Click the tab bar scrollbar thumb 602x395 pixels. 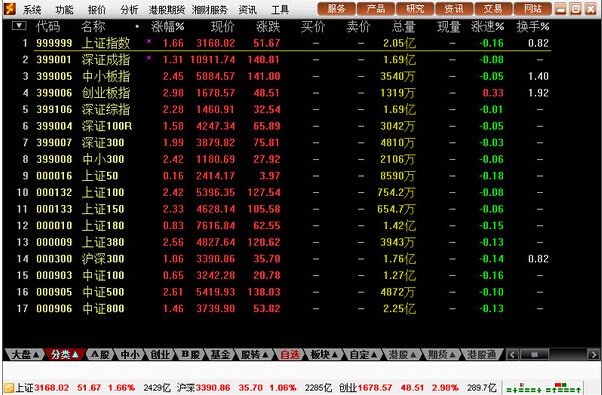point(534,354)
